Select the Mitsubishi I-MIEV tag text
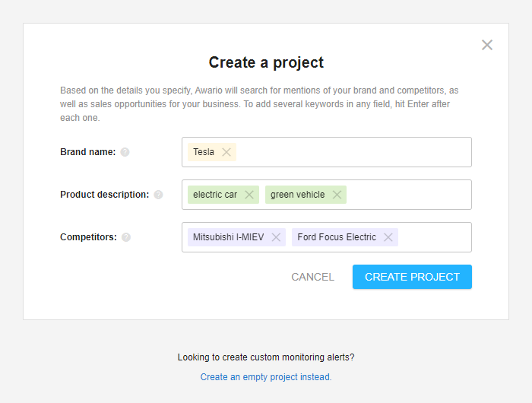Viewport: 532px width, 403px height. 228,237
